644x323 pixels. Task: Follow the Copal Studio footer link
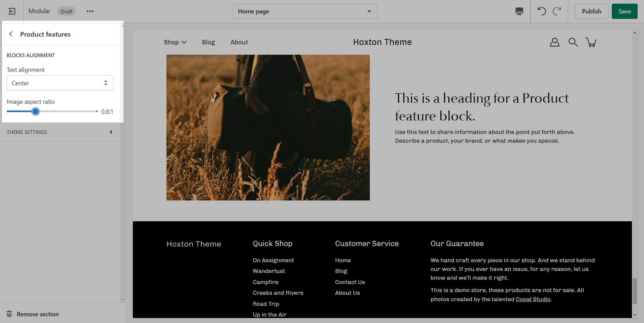click(533, 299)
